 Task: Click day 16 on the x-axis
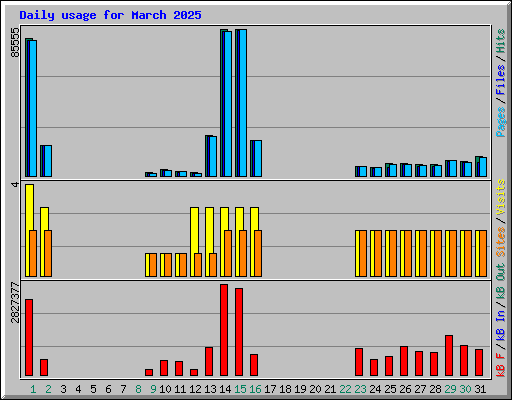pyautogui.click(x=255, y=389)
